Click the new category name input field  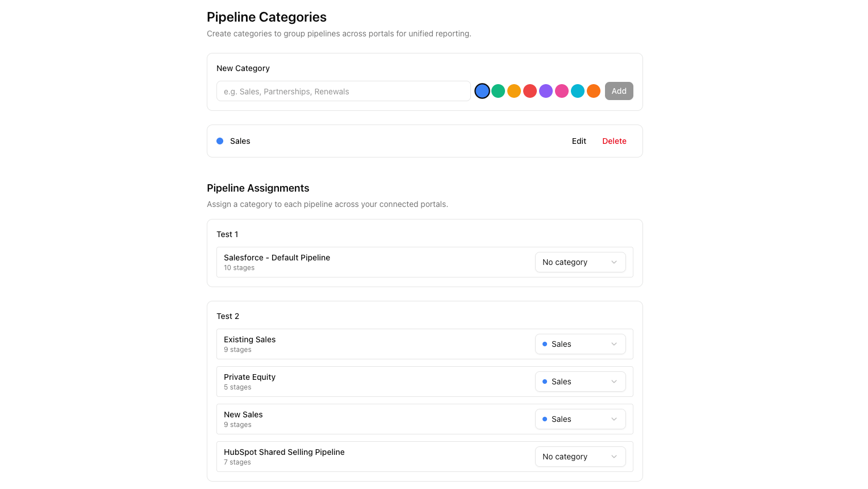(x=343, y=91)
